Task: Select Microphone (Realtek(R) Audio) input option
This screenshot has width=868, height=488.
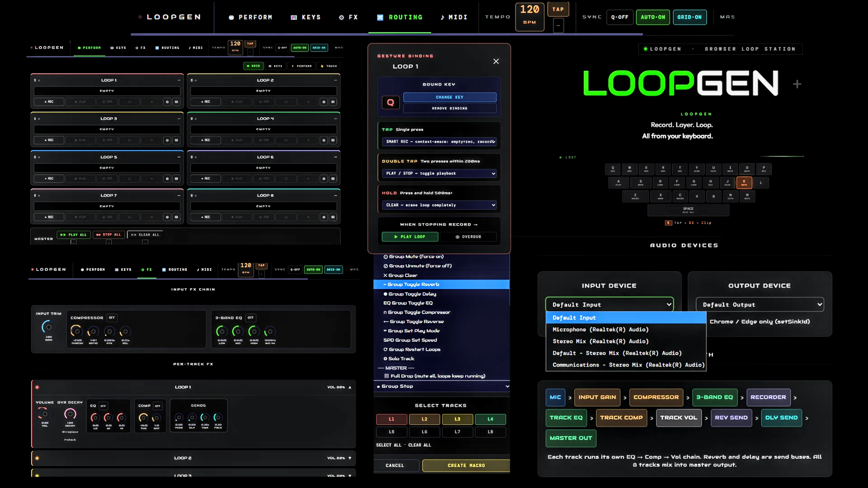Action: 626,329
